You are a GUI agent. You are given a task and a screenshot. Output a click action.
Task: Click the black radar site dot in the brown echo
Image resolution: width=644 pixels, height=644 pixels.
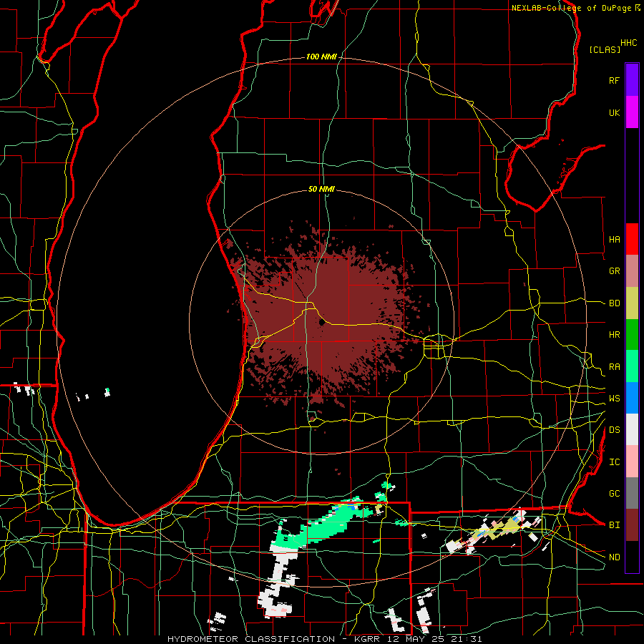321,323
